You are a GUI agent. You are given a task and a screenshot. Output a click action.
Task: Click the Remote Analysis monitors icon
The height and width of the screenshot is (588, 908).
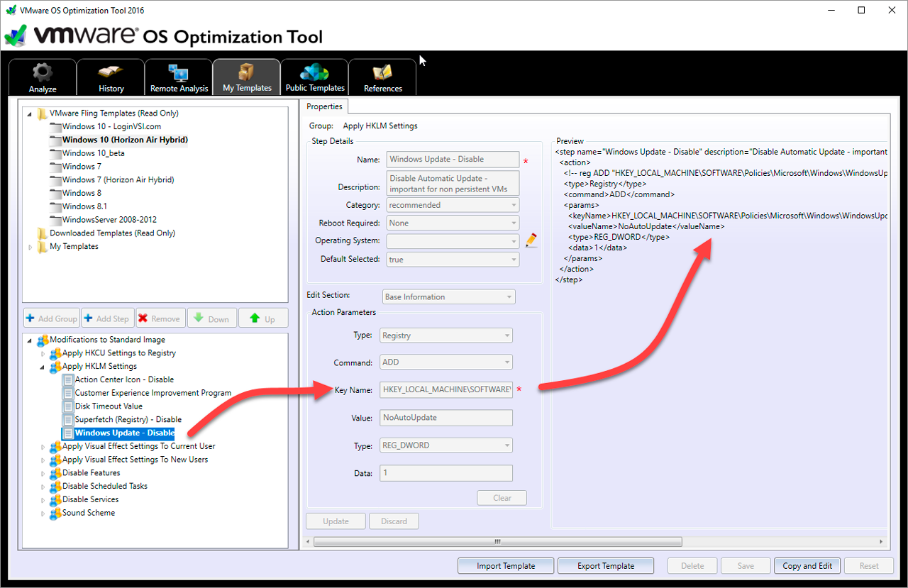click(x=178, y=73)
